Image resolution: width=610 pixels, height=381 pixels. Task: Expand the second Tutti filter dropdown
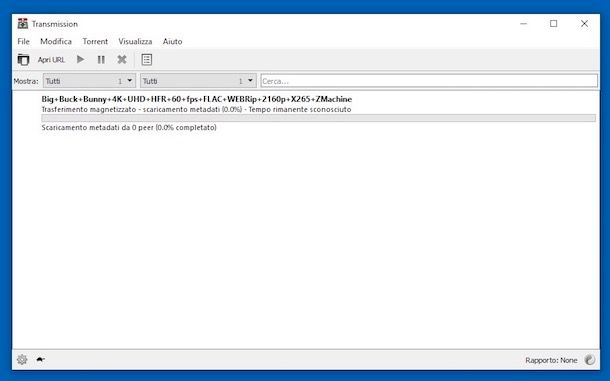pyautogui.click(x=198, y=81)
